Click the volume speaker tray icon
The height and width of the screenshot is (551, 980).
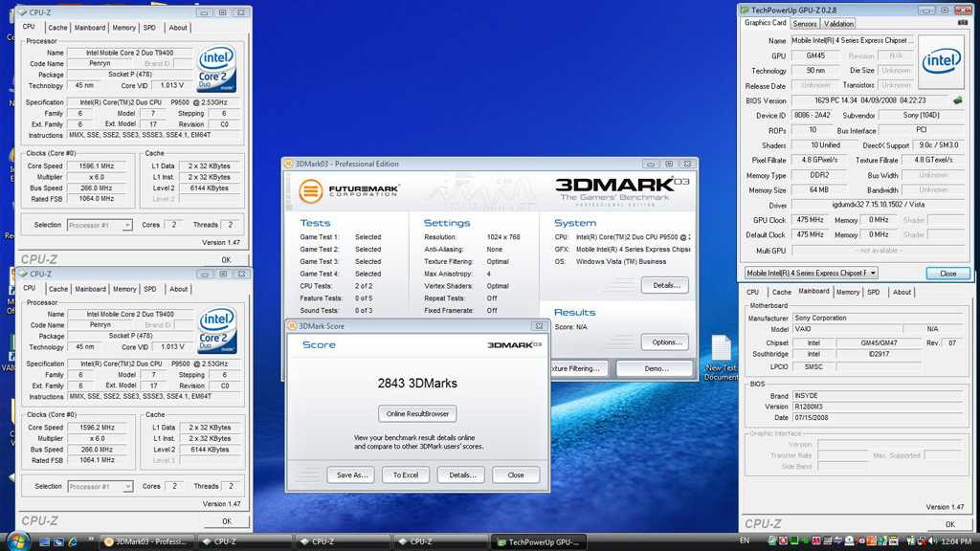point(932,541)
